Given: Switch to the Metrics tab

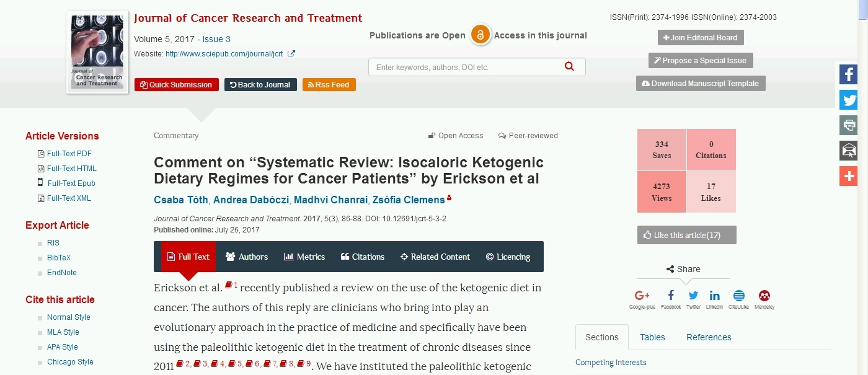Looking at the screenshot, I should [304, 257].
